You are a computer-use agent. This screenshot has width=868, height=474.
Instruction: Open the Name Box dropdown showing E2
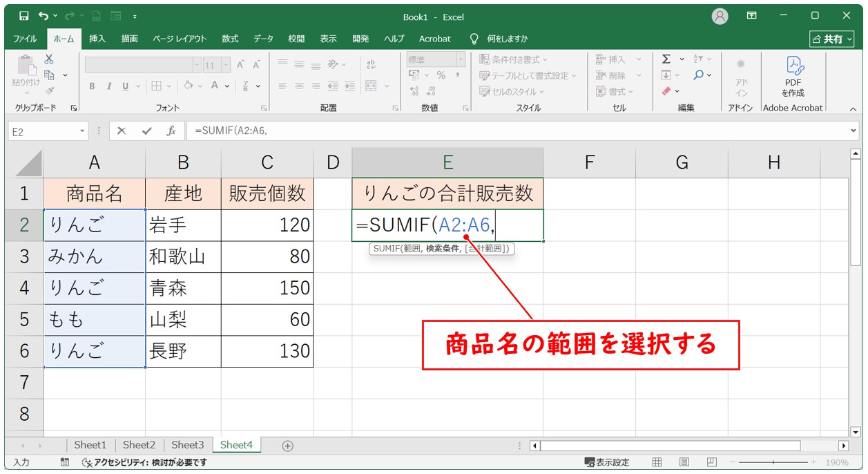coord(82,131)
